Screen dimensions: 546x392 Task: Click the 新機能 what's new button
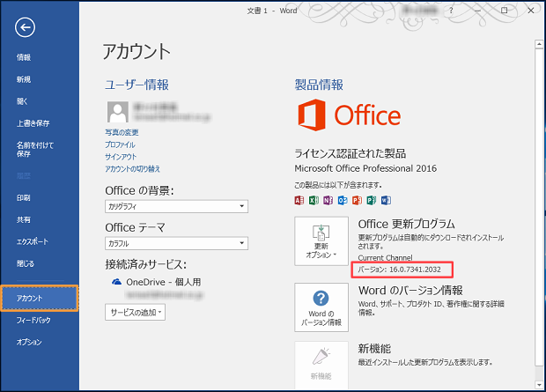321,366
